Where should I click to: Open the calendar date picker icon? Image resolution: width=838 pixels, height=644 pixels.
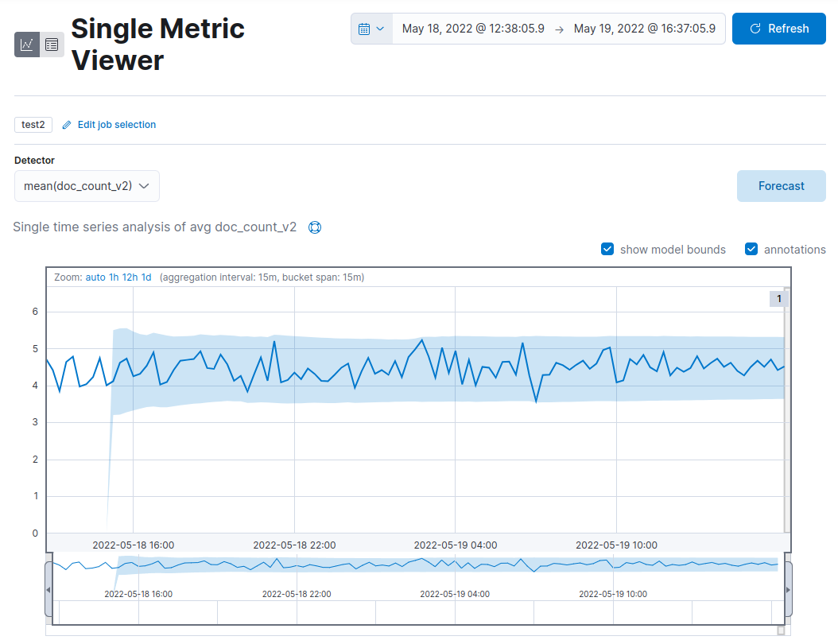(x=366, y=28)
